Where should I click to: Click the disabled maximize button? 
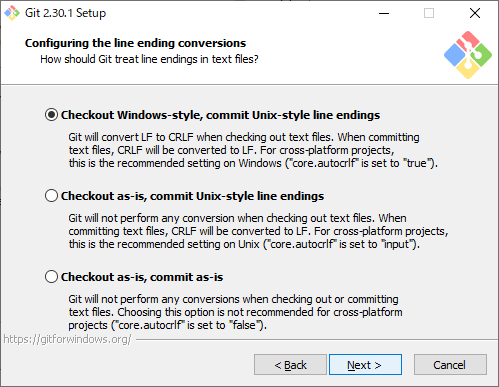click(x=429, y=13)
